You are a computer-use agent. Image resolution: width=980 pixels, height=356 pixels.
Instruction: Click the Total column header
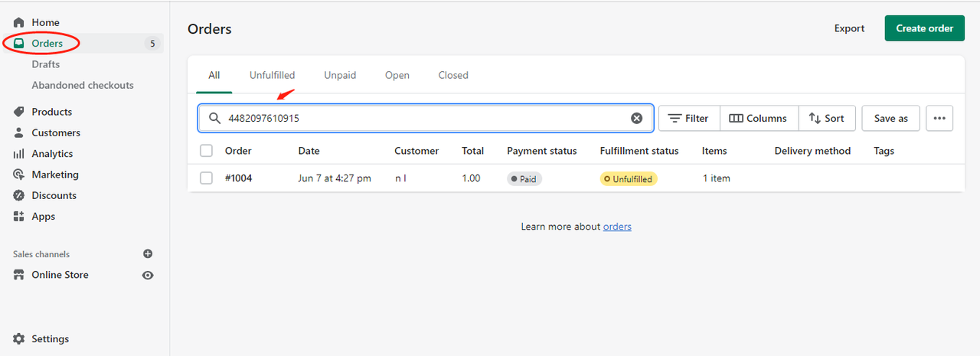click(x=472, y=151)
